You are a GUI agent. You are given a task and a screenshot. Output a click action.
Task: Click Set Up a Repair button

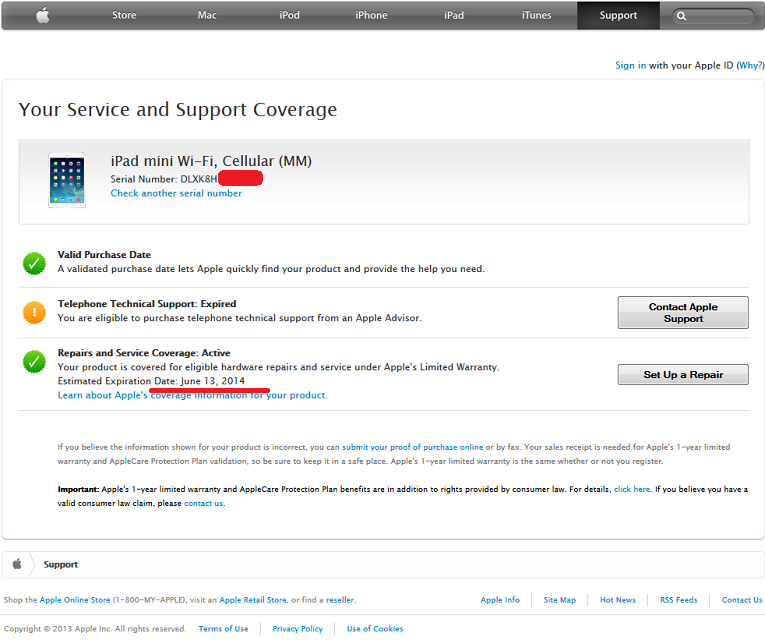coord(683,374)
